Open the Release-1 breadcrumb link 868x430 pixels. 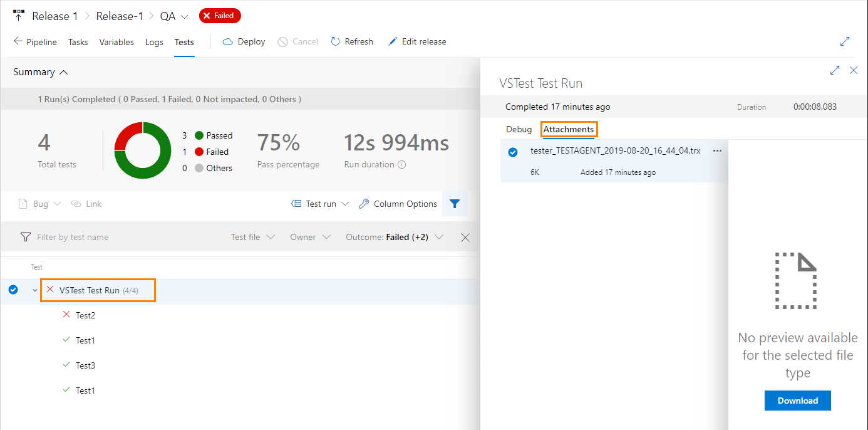click(120, 16)
